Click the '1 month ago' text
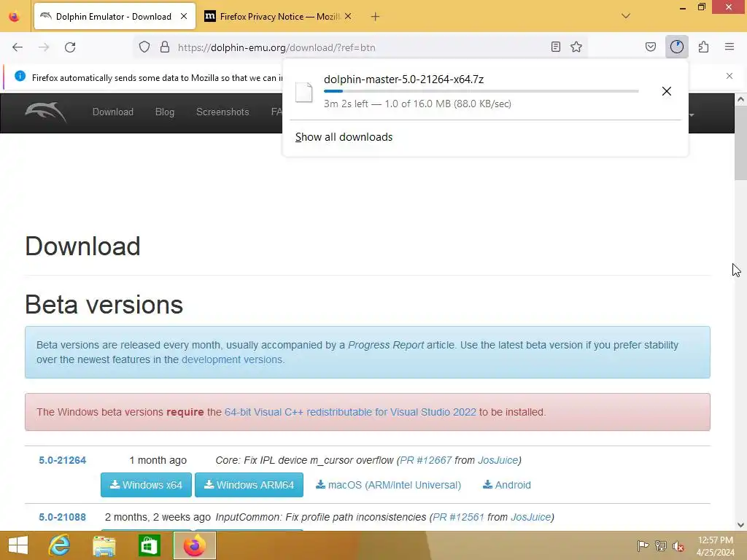Viewport: 747px width, 560px height. (158, 460)
